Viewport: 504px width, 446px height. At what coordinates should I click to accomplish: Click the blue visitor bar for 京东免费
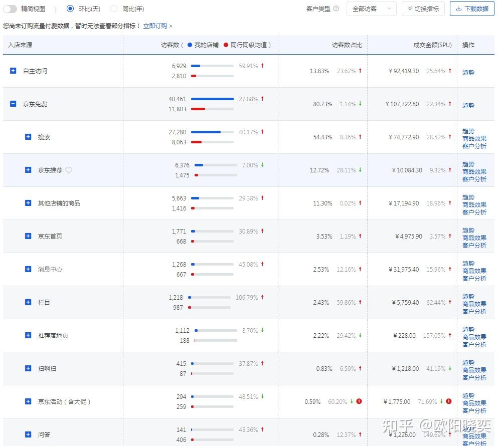coord(212,99)
